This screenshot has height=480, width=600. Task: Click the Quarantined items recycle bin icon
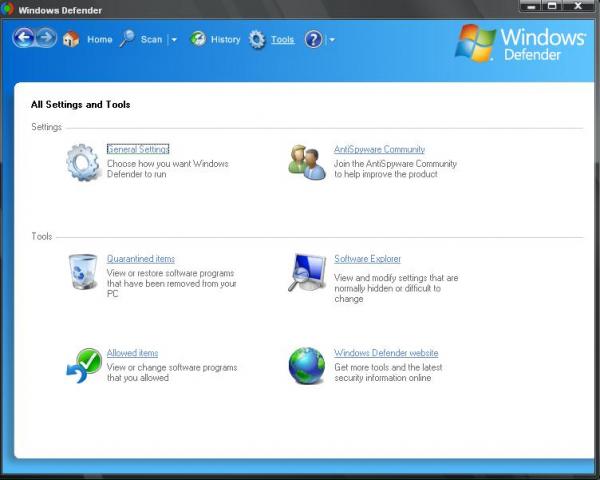pyautogui.click(x=83, y=272)
